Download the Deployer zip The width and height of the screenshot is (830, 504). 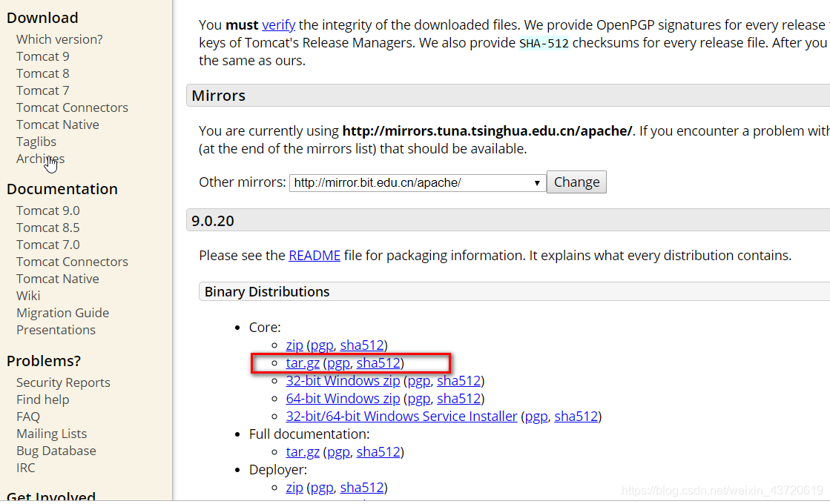(294, 488)
